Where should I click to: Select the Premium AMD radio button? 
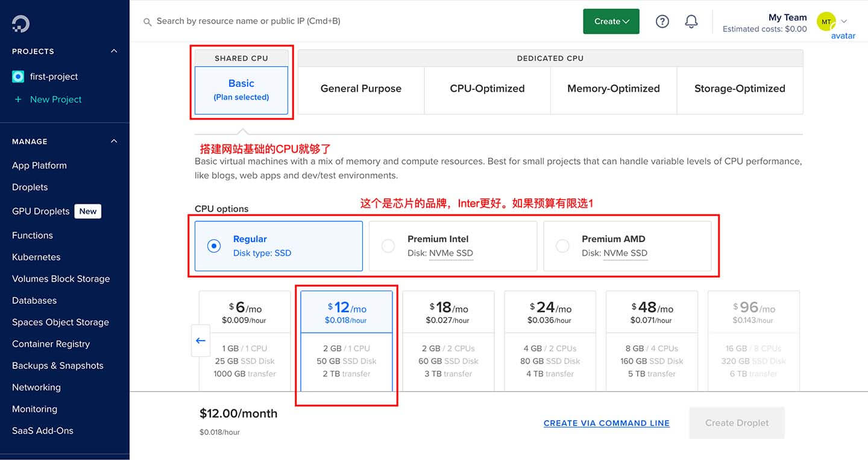[562, 246]
